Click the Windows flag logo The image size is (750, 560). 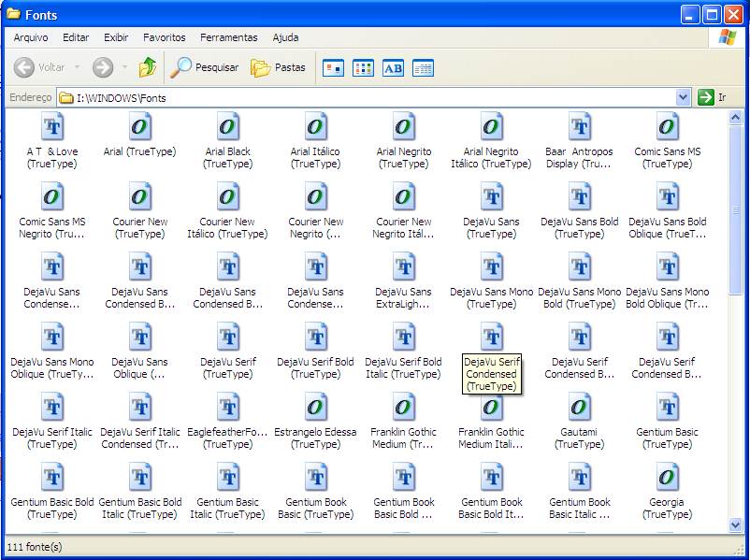[727, 36]
